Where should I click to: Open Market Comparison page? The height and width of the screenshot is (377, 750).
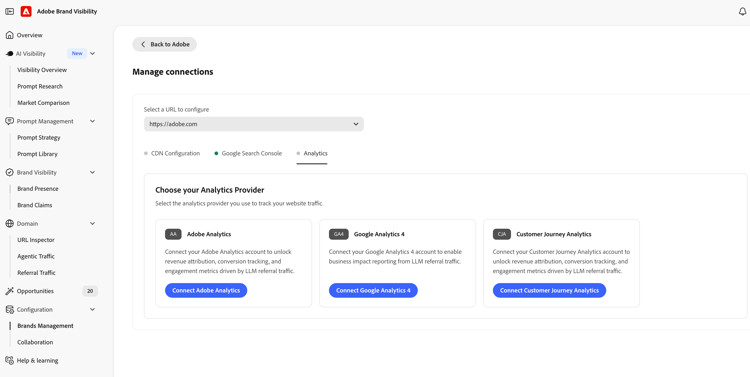click(44, 102)
